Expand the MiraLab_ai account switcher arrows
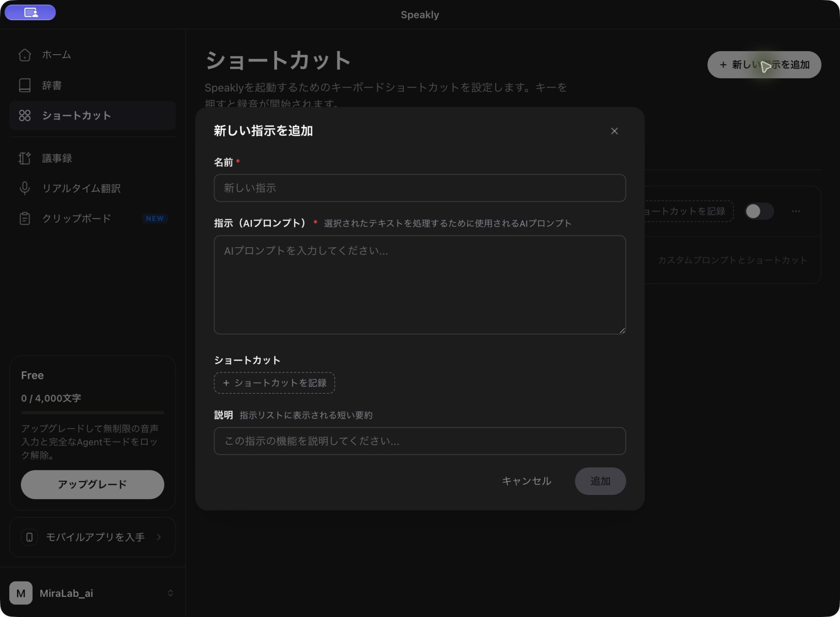The height and width of the screenshot is (617, 840). pos(170,593)
